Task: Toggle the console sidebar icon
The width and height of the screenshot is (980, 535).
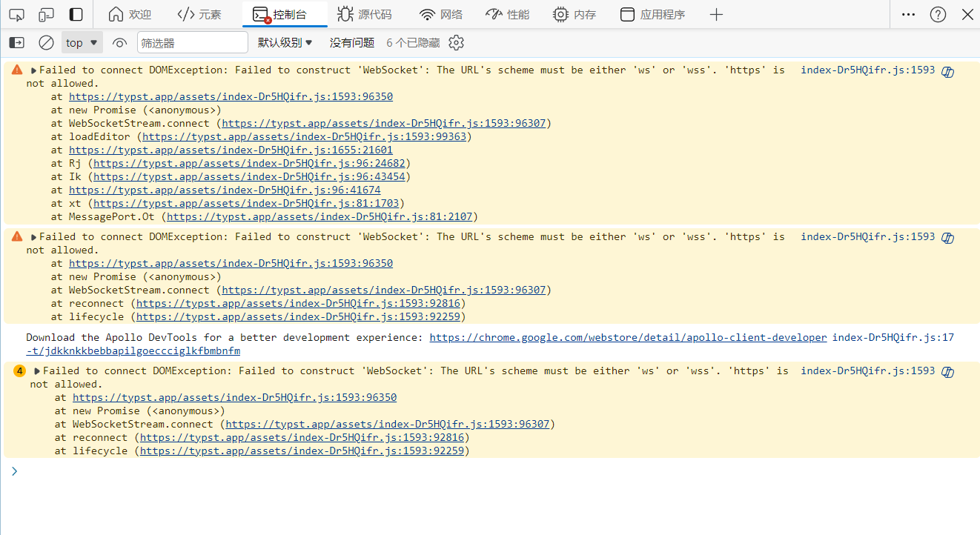Action: pos(16,42)
